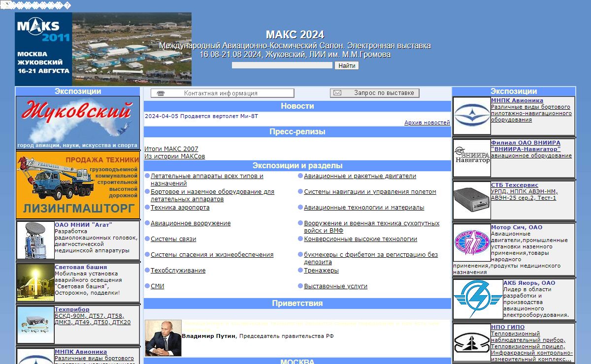Image resolution: width=591 pixels, height=364 pixels.
Task: Open Выставочные услуги section
Action: pyautogui.click(x=335, y=286)
